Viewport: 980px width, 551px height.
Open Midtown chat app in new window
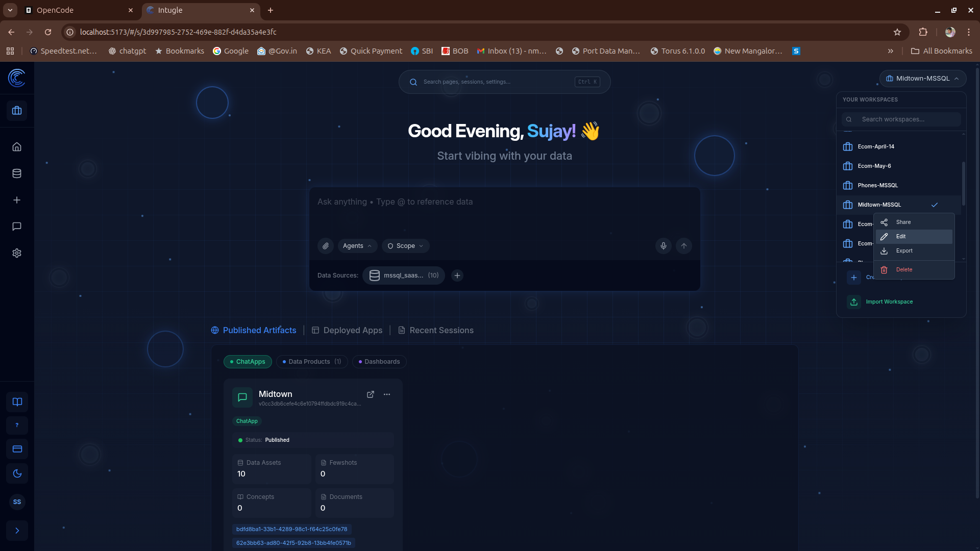point(371,394)
